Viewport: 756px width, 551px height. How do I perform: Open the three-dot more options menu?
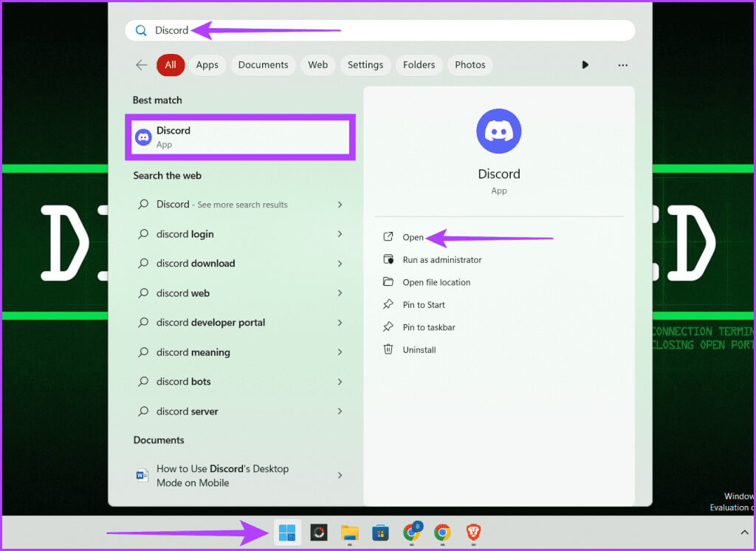click(x=623, y=65)
